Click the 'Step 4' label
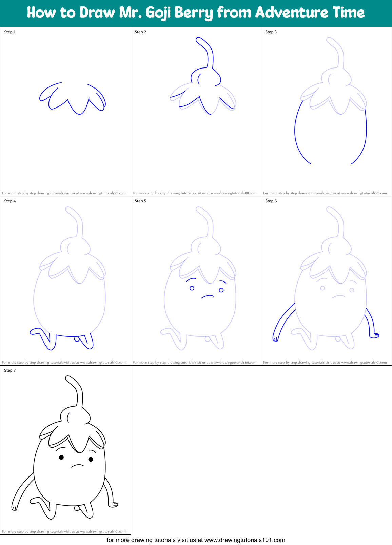The height and width of the screenshot is (545, 392). [x=10, y=201]
